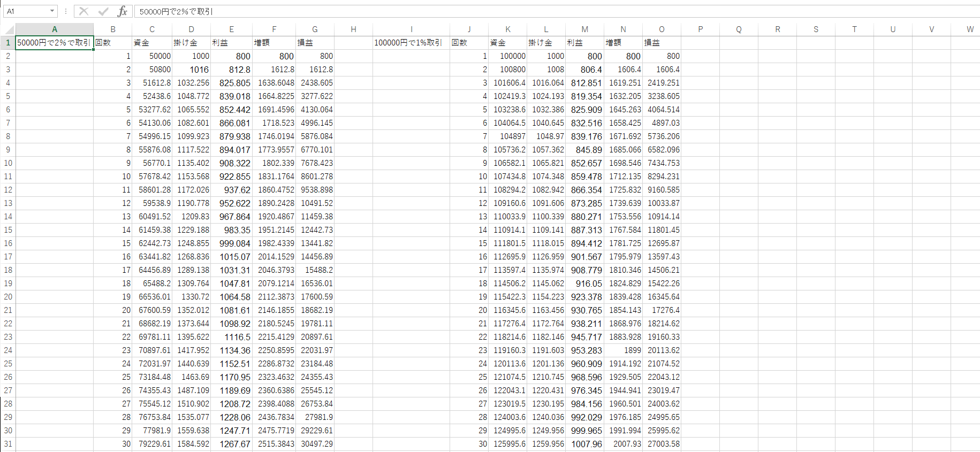980x452 pixels.
Task: Click the 損益 header cell in column G
Action: click(x=315, y=43)
